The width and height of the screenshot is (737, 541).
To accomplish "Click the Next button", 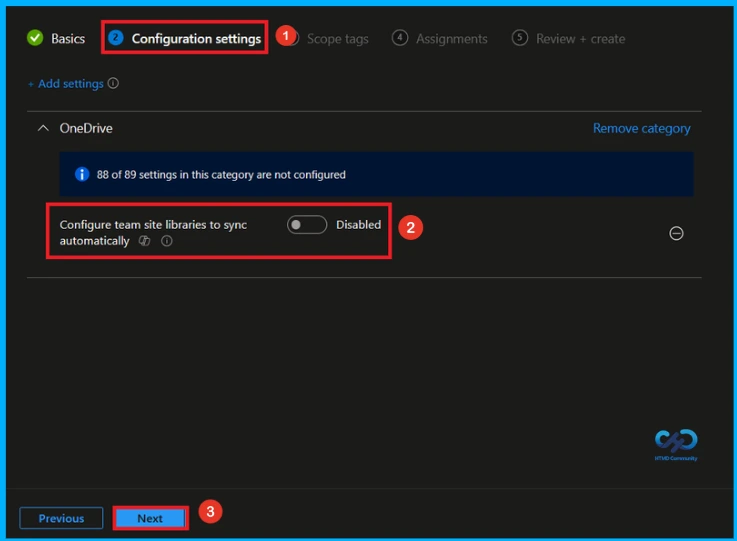I will pyautogui.click(x=150, y=518).
